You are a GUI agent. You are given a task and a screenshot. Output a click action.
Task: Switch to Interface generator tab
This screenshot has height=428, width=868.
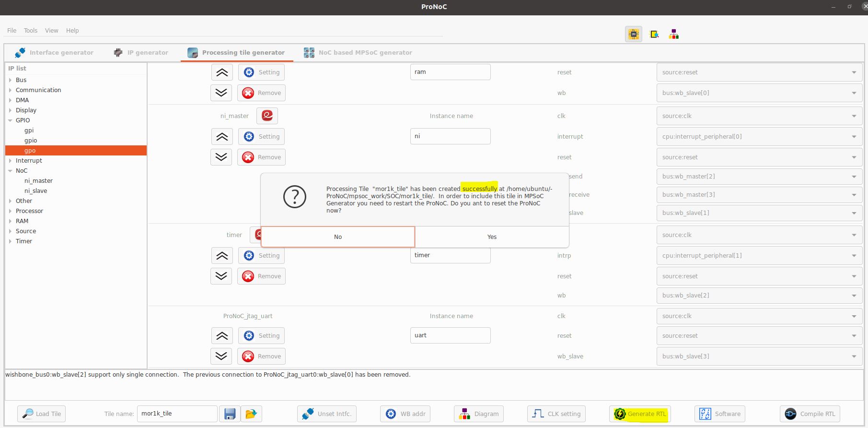pyautogui.click(x=54, y=53)
